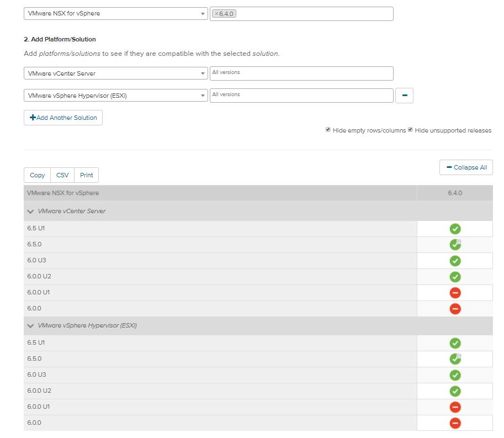The height and width of the screenshot is (438, 504).
Task: Click Add Another Solution button
Action: coord(63,118)
